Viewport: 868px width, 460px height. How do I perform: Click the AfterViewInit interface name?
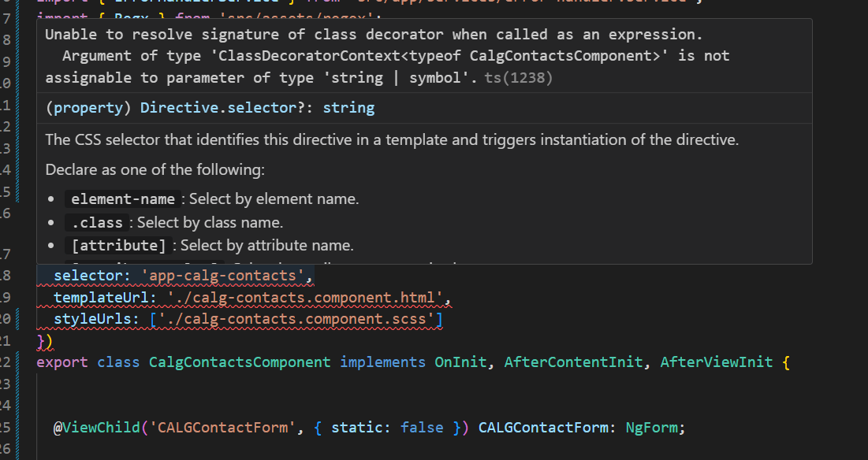pyautogui.click(x=717, y=362)
